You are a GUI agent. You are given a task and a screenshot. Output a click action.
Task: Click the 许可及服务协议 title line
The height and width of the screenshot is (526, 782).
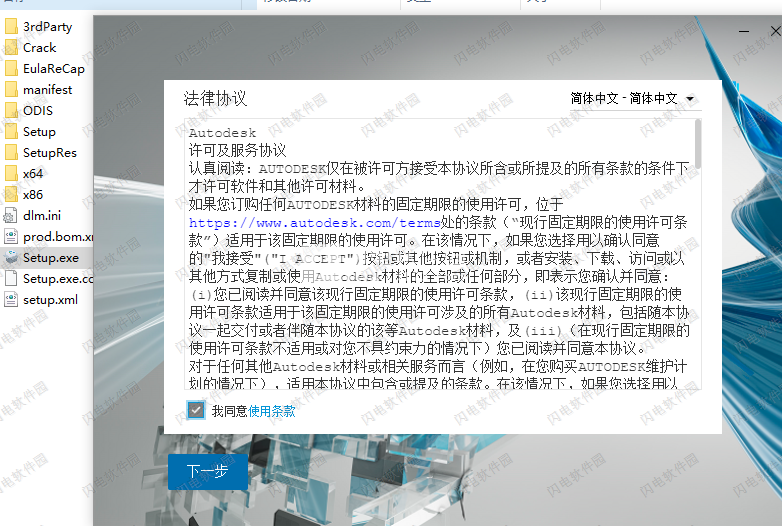point(237,150)
